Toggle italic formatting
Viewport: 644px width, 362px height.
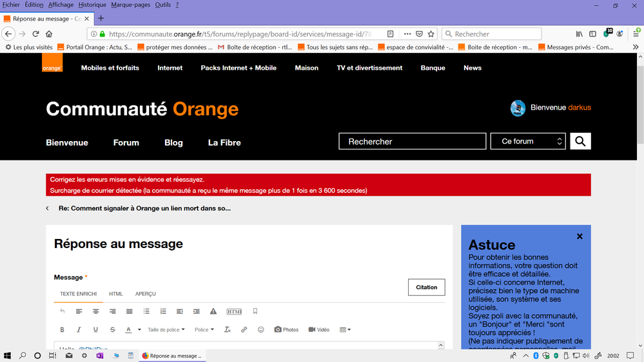[79, 330]
